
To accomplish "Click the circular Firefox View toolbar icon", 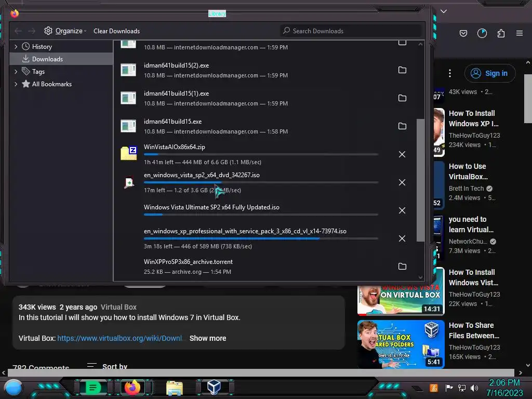I will tap(482, 33).
